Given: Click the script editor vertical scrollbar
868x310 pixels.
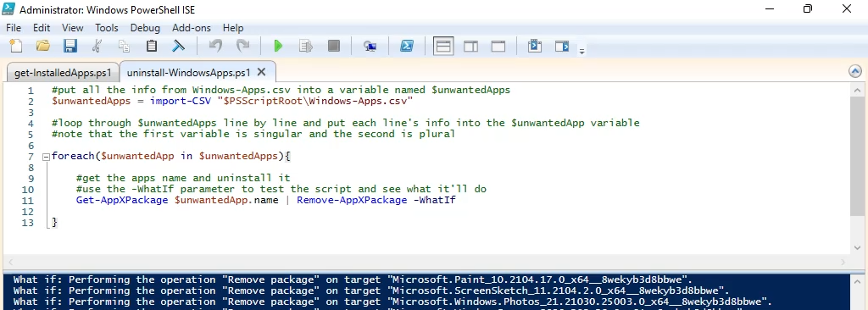Looking at the screenshot, I should pos(858,169).
